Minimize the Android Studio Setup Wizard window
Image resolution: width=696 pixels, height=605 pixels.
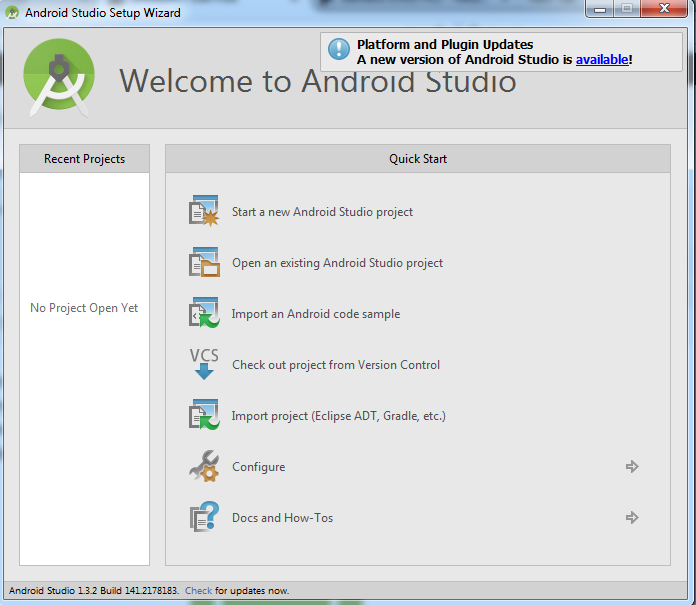(x=600, y=9)
